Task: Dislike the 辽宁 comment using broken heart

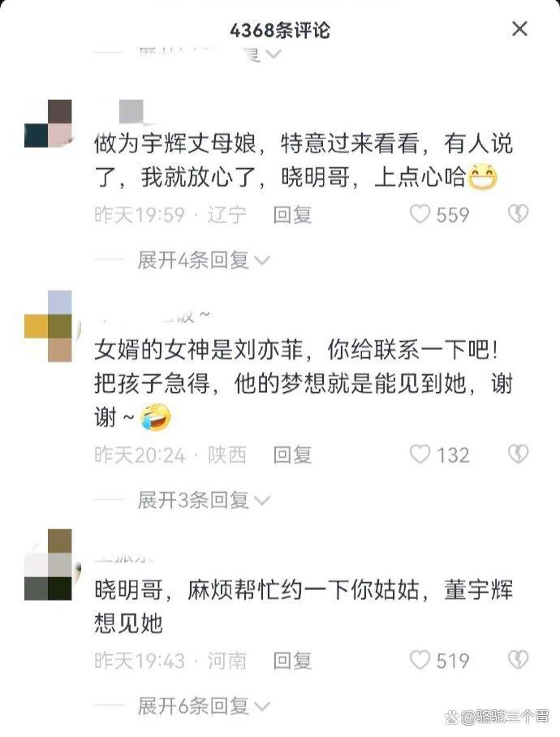Action: [x=518, y=214]
